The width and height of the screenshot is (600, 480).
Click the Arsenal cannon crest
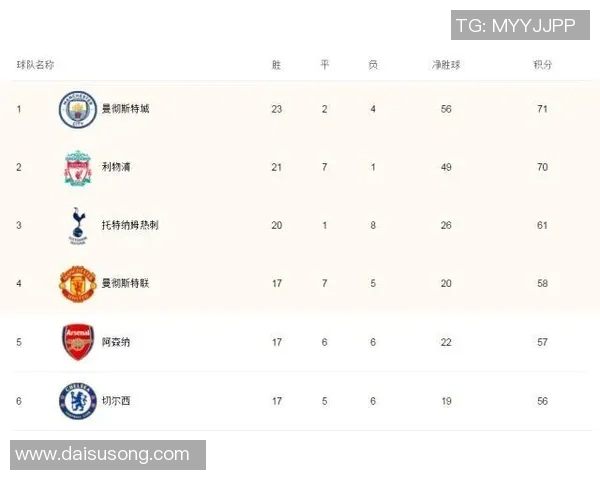[x=77, y=342]
